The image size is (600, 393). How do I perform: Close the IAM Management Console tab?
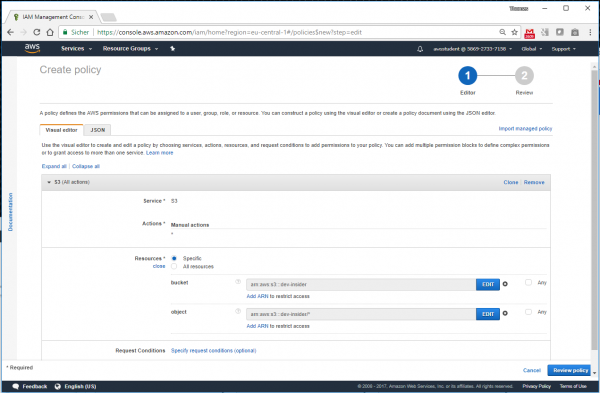[91, 17]
